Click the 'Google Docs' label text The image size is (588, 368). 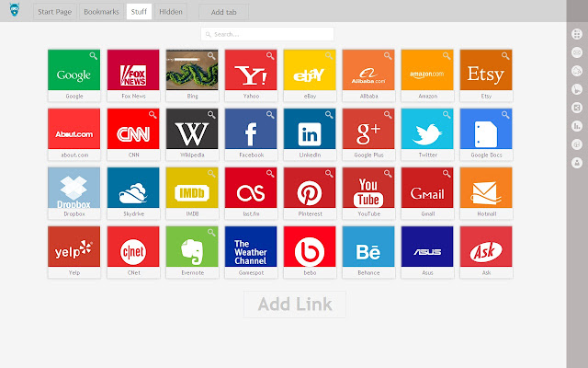486,155
